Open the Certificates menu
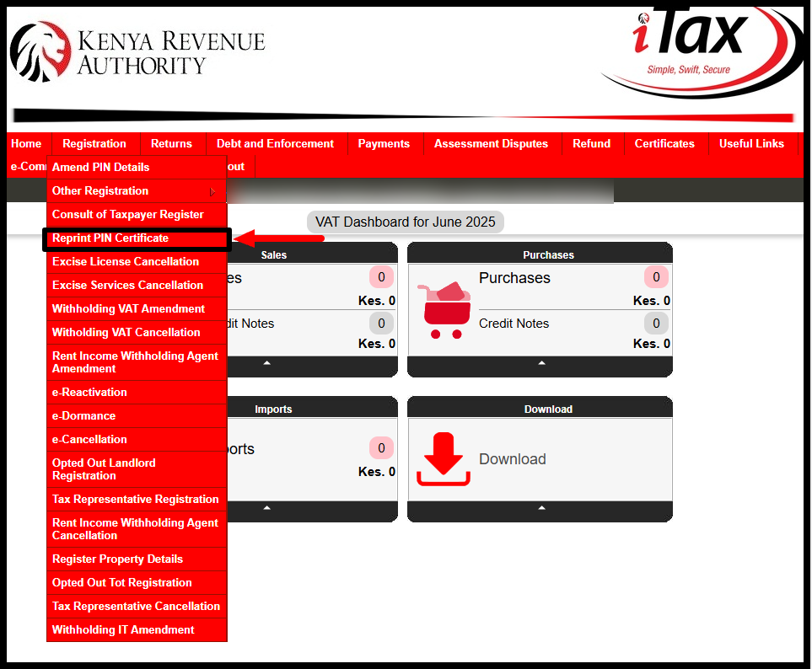The image size is (812, 669). click(x=665, y=143)
